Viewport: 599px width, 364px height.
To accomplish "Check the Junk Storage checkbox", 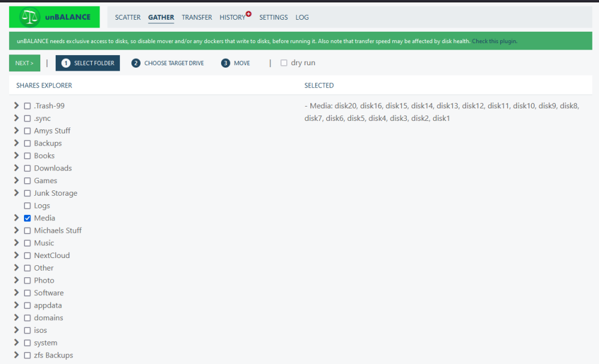I will (x=27, y=193).
